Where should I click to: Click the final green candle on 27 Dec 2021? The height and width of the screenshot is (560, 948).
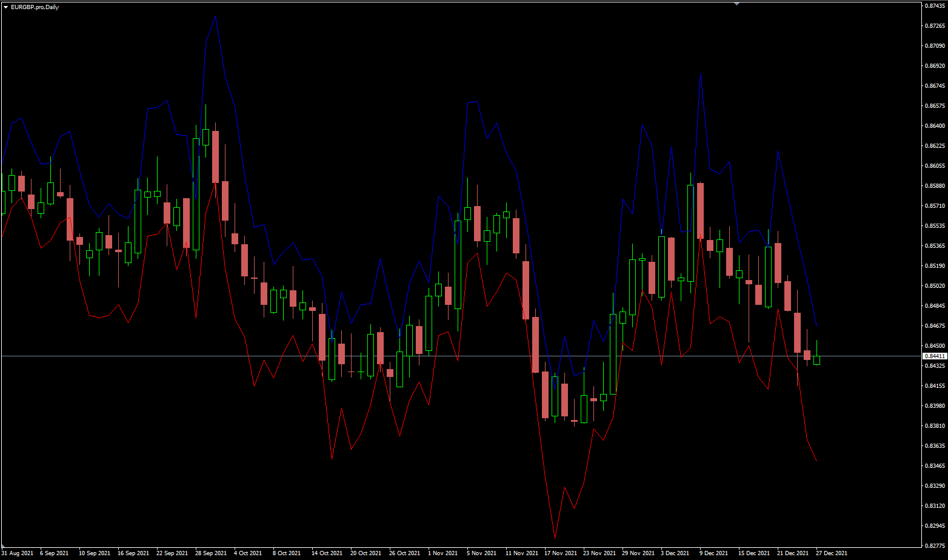(817, 361)
